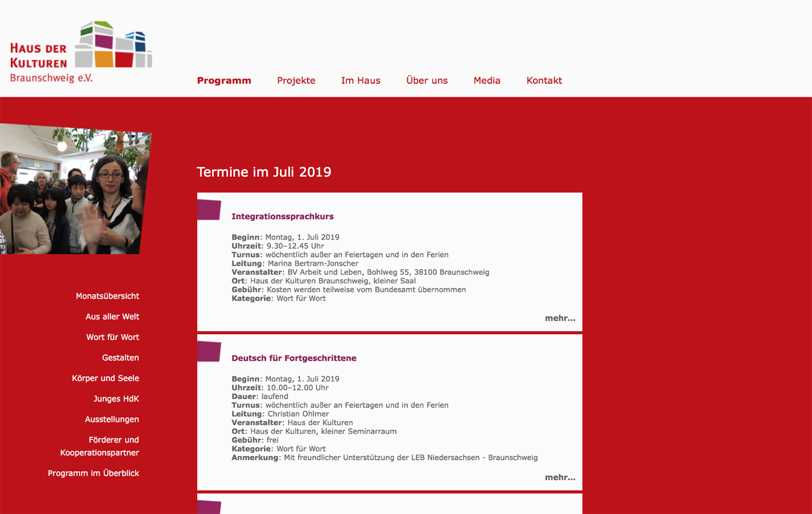812x514 pixels.
Task: Open the Integrationssprachkurs event title
Action: click(283, 216)
